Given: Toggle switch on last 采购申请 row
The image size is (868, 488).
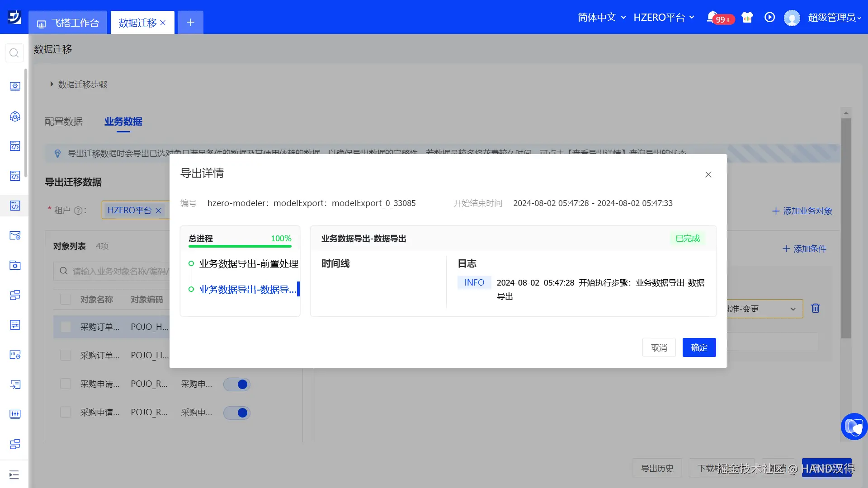Looking at the screenshot, I should click(237, 413).
